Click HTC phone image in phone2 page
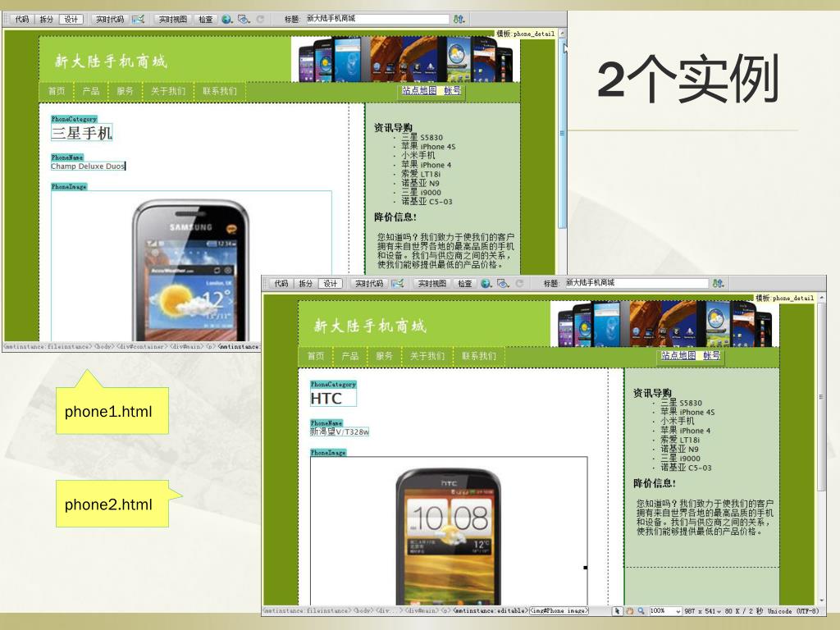Screen dimensions: 840x630 click(x=449, y=536)
